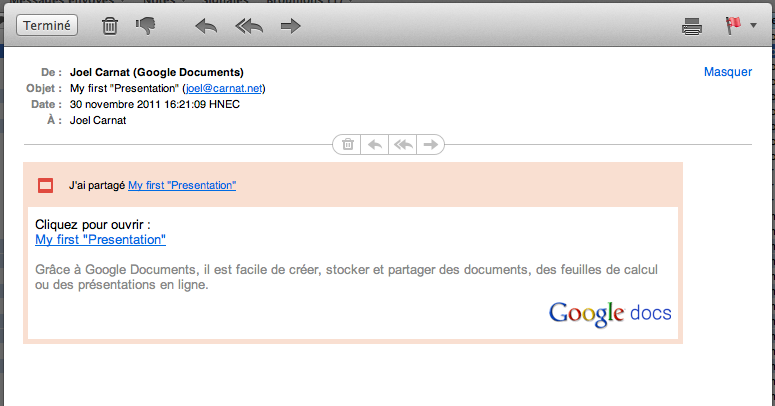Viewport: 775px width, 406px height.
Task: Click inline reply icon in header divider
Action: point(375,144)
